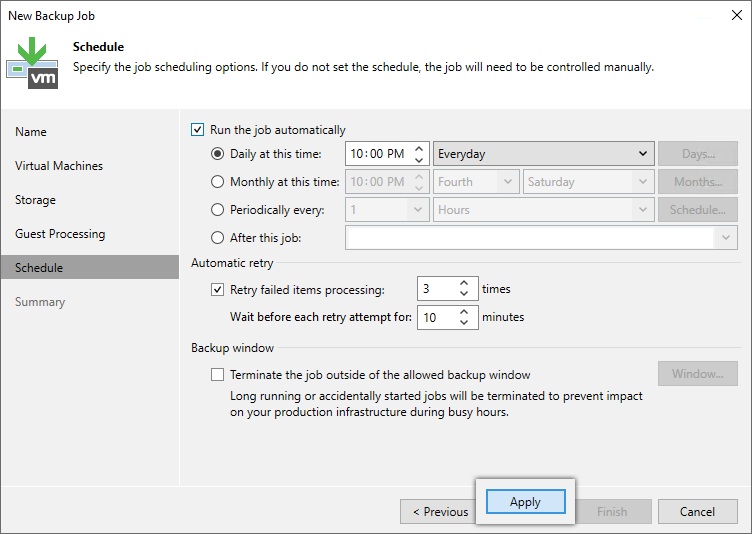Viewport: 752px width, 534px height.
Task: Go to the Virtual Machines step
Action: click(59, 166)
